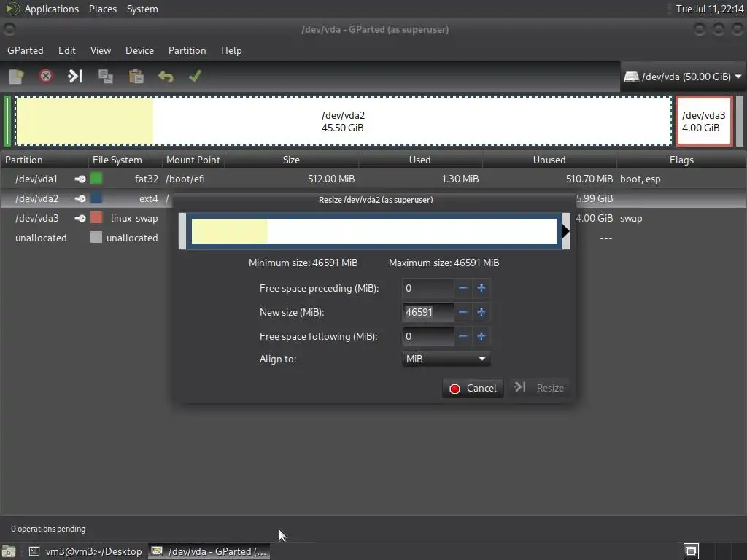Click the blue ext4 color swatch
This screenshot has width=747, height=560.
click(x=96, y=198)
